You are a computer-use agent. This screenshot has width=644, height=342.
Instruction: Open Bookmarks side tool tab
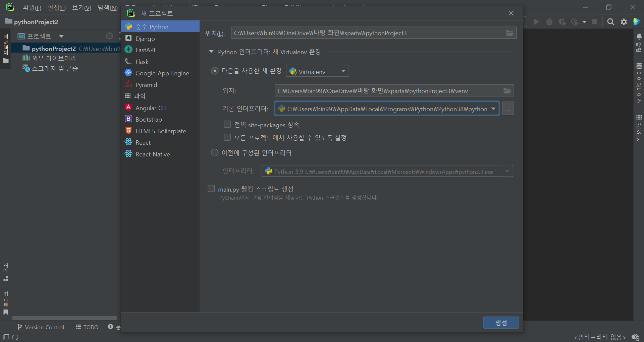[x=6, y=303]
